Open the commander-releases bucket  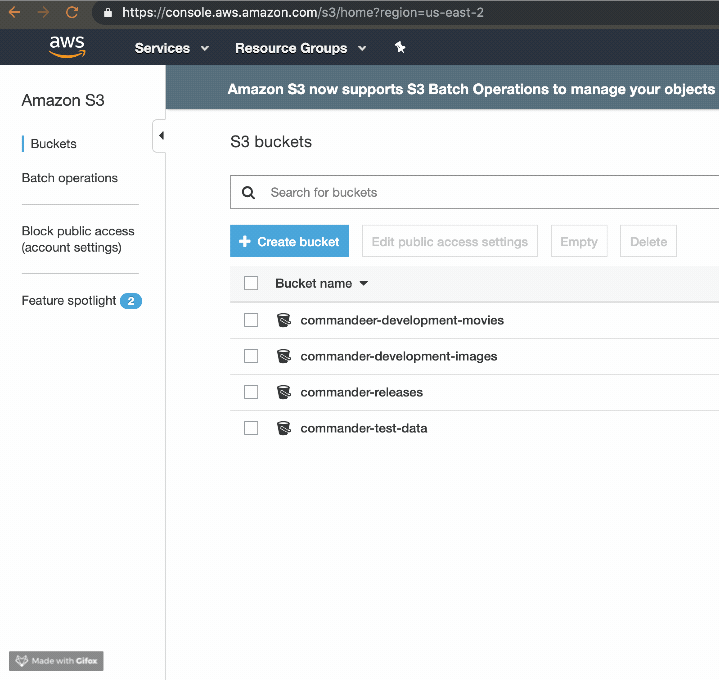pos(361,393)
